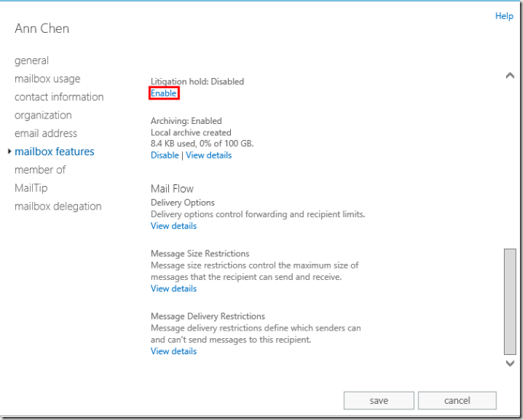Enable litigation hold
The height and width of the screenshot is (420, 523).
click(164, 93)
